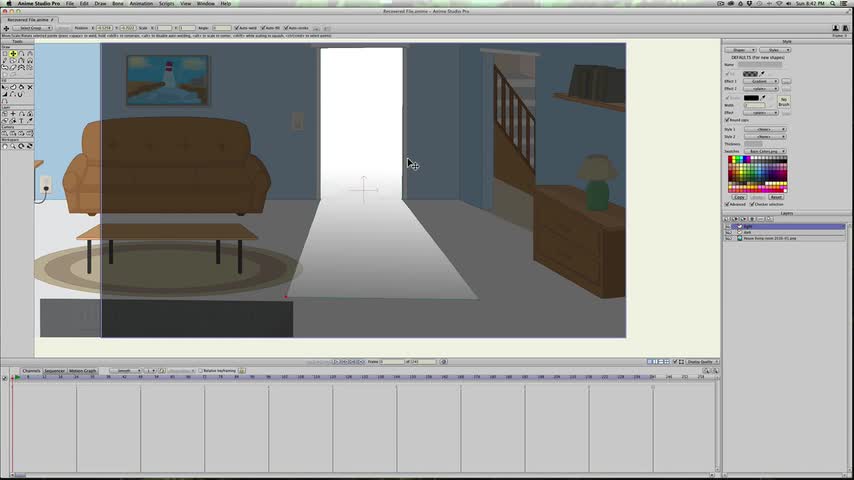Click the second icon in Layers toolbar

point(735,219)
